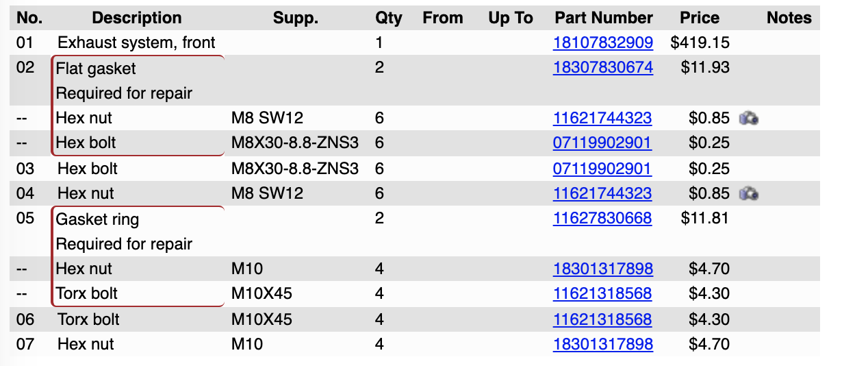868x366 pixels.
Task: Open row 07 Hex nut part number link
Action: (x=602, y=344)
